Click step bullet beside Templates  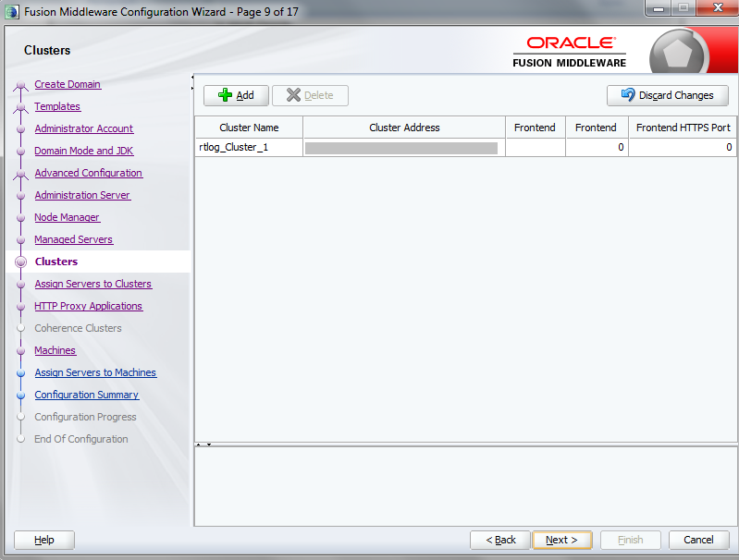[x=20, y=107]
